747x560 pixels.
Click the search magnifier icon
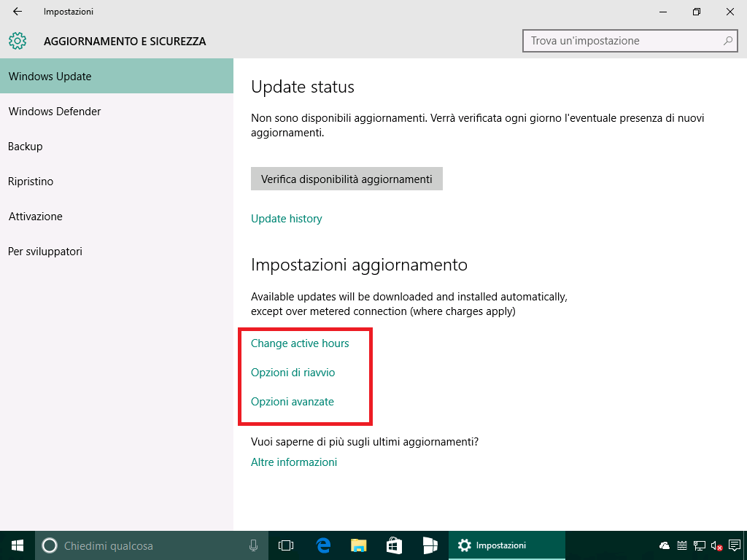click(x=727, y=41)
